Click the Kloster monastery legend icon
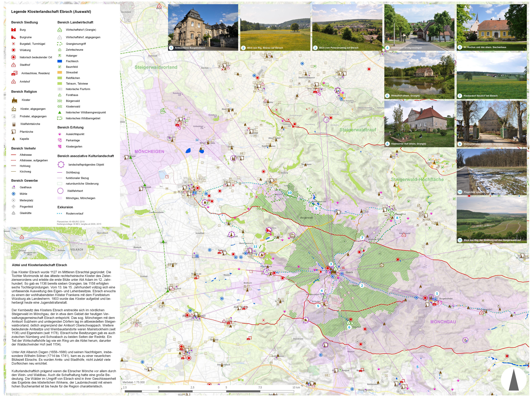Screen dimensions: 532x399 pos(14,100)
